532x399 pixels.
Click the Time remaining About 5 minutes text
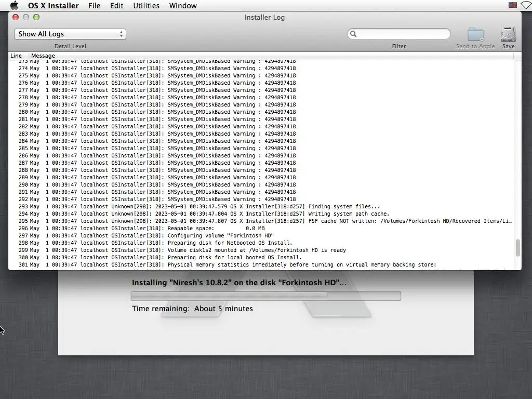coord(192,309)
